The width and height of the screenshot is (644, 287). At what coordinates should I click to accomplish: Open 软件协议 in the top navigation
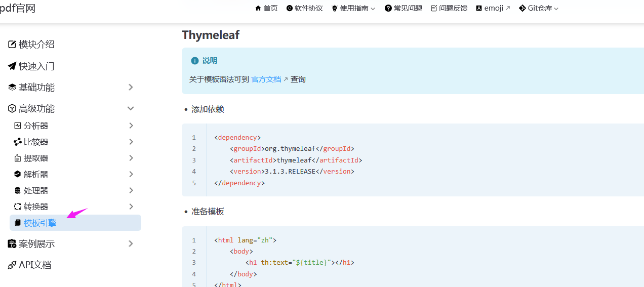pos(304,8)
